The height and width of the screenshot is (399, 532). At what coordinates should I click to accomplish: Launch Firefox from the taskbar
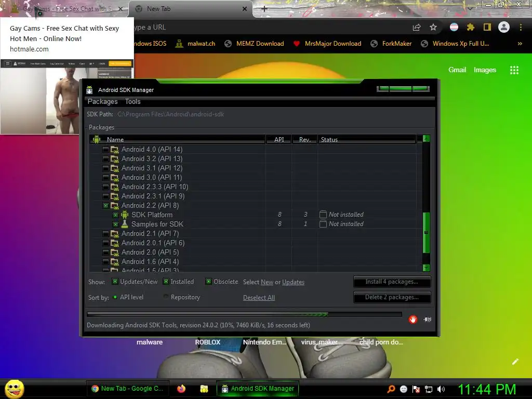(181, 389)
